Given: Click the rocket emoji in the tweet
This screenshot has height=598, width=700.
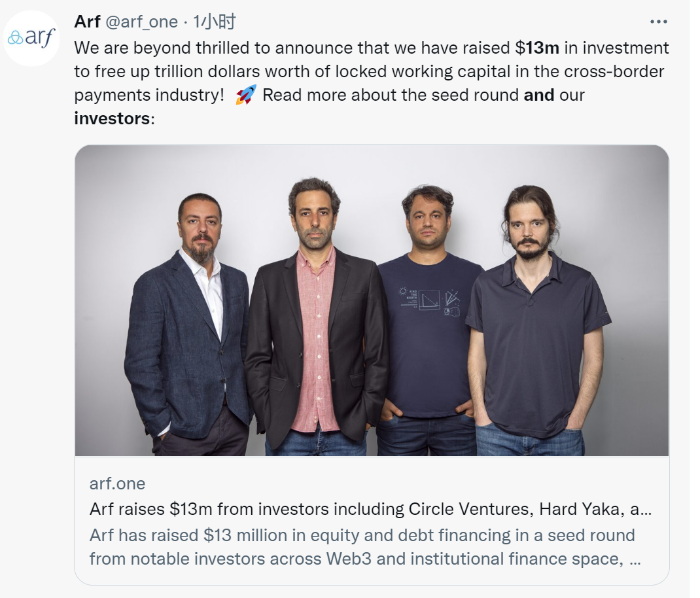Looking at the screenshot, I should point(245,95).
